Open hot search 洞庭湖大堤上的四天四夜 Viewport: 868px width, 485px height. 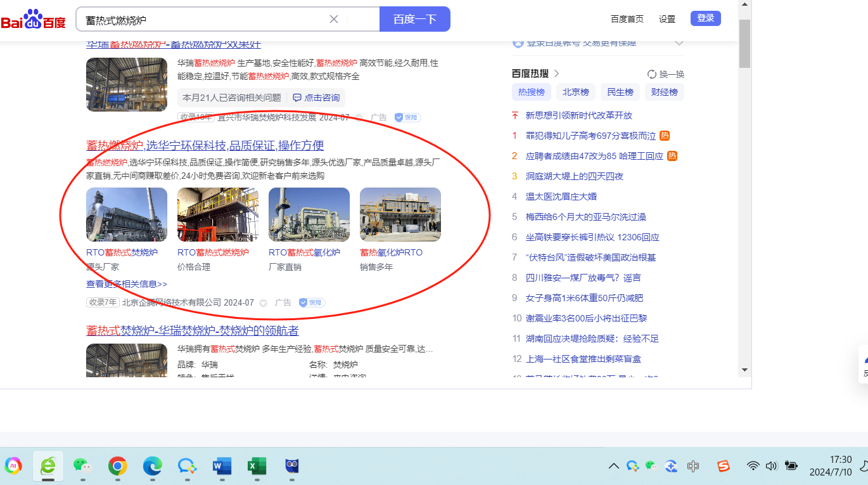(575, 176)
